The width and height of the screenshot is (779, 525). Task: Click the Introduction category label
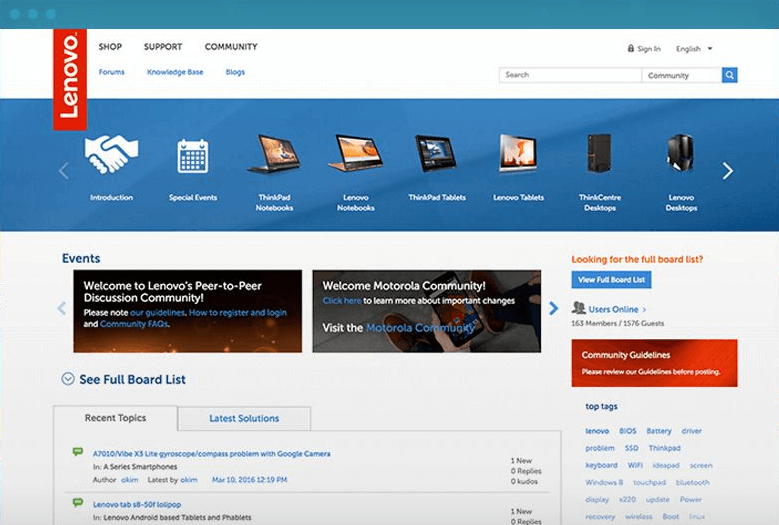pos(111,198)
